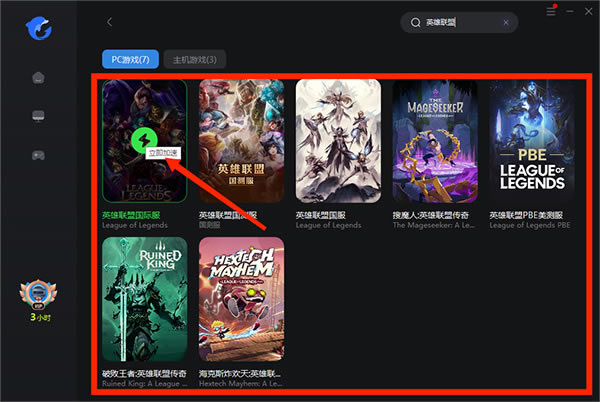Switch to PC游戏(7) tab
The image size is (600, 402).
point(130,59)
